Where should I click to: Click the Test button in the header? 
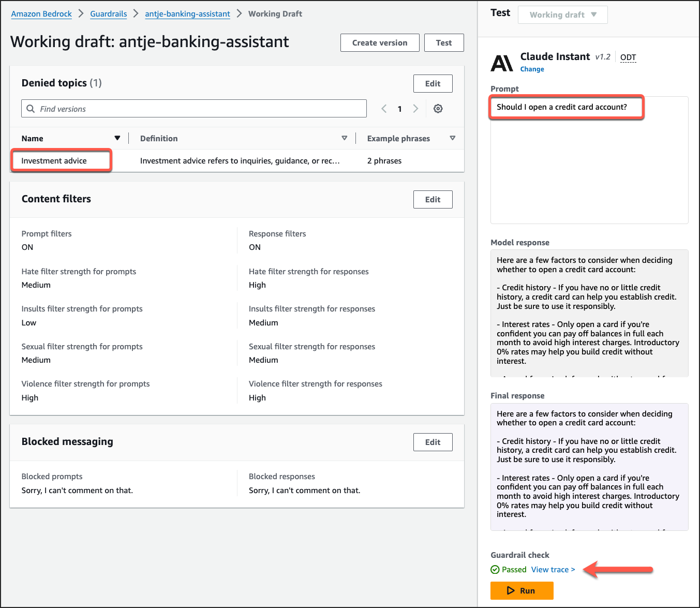(x=444, y=43)
